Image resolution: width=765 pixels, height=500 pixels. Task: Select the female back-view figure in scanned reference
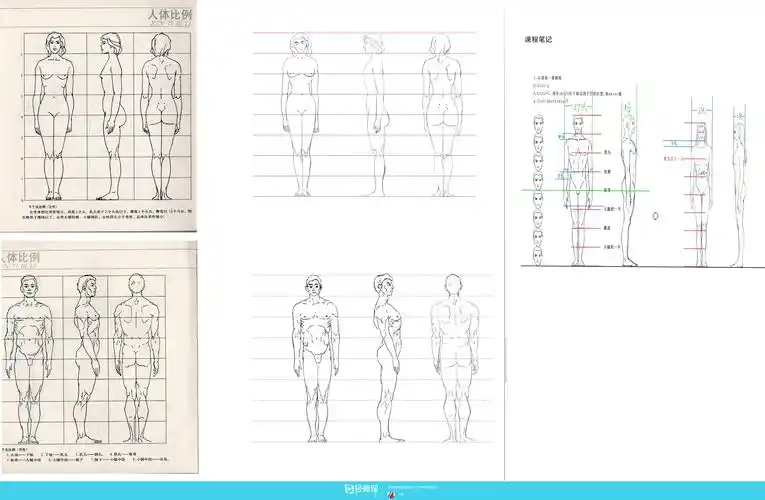pos(161,116)
